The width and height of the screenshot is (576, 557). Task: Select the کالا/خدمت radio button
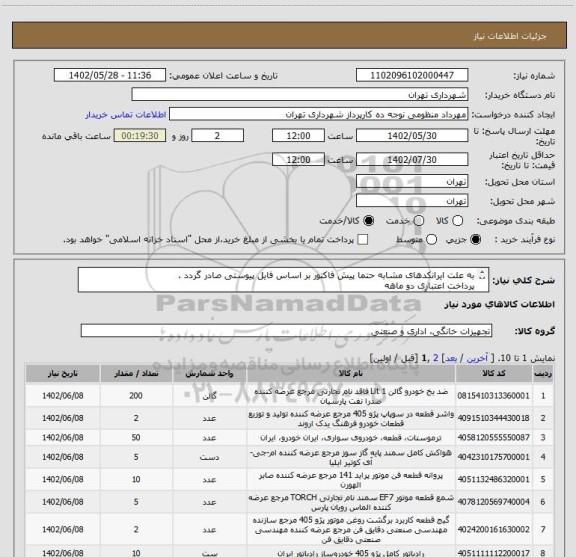click(368, 221)
